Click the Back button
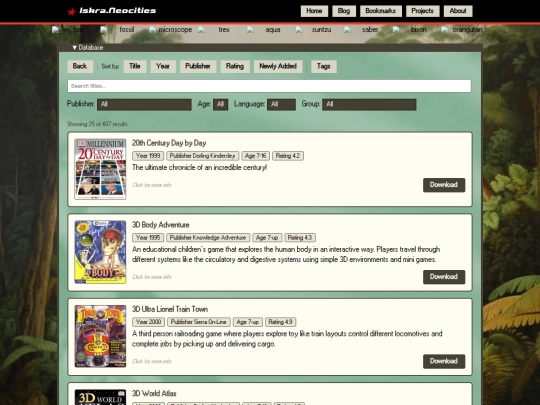This screenshot has width=540, height=405. [x=80, y=66]
